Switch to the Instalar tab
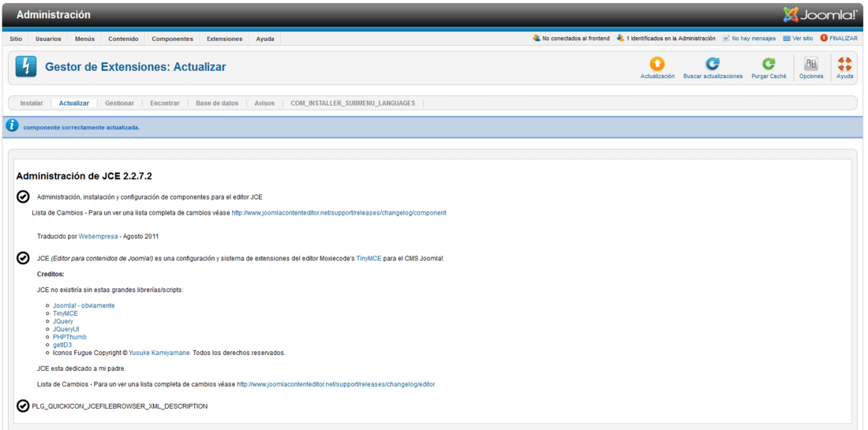This screenshot has height=430, width=868. tap(32, 103)
